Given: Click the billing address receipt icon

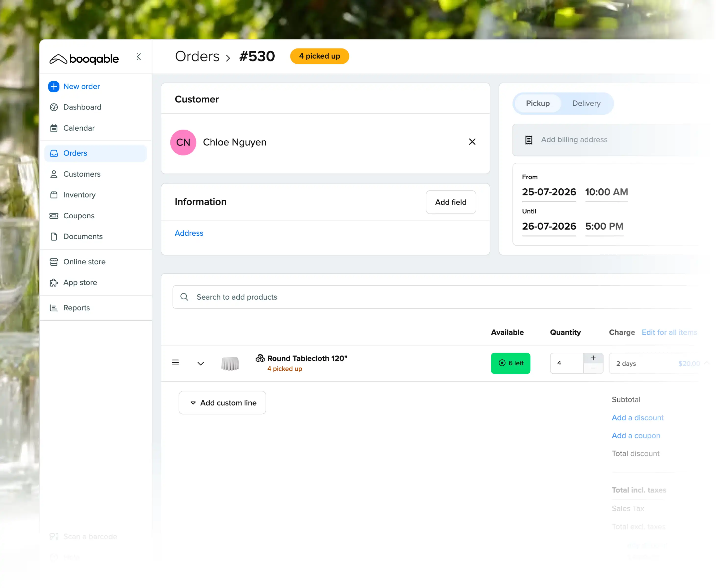Looking at the screenshot, I should 528,140.
